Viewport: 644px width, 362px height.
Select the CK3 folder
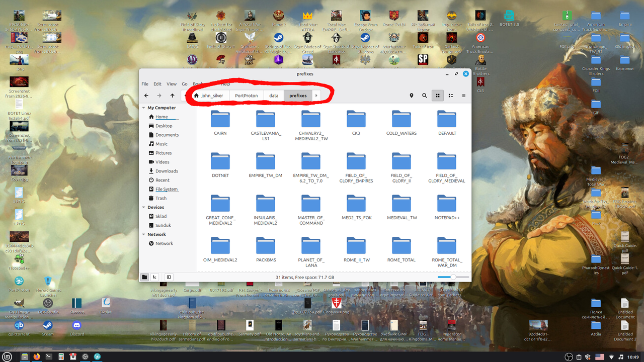tap(356, 123)
